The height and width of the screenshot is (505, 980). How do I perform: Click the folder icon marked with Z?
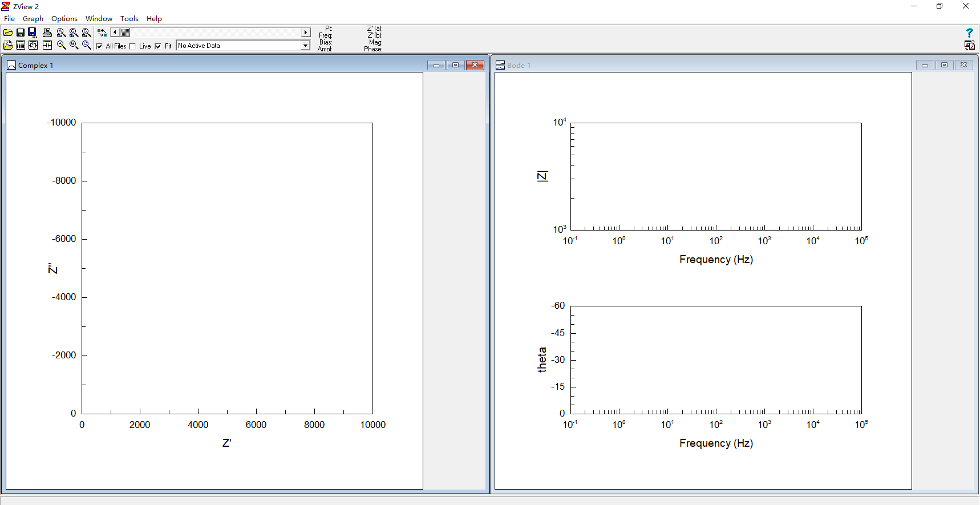(8, 46)
